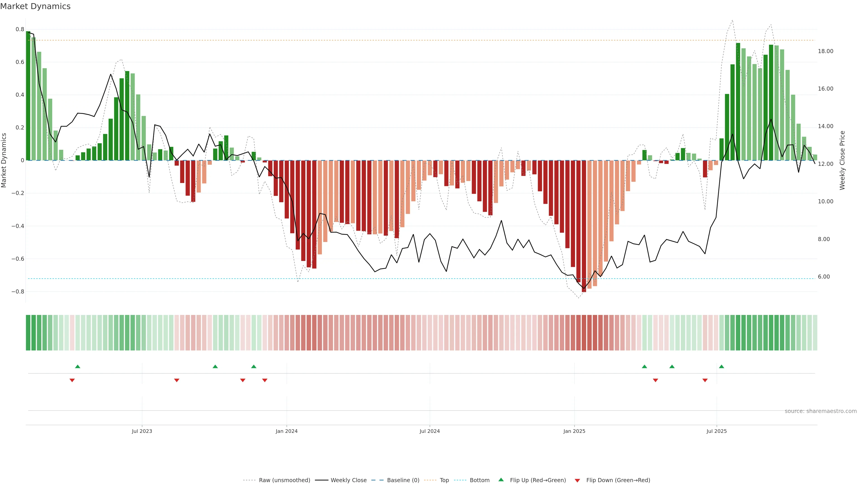Click the rightmost green flip-up triangle marker

coord(722,366)
